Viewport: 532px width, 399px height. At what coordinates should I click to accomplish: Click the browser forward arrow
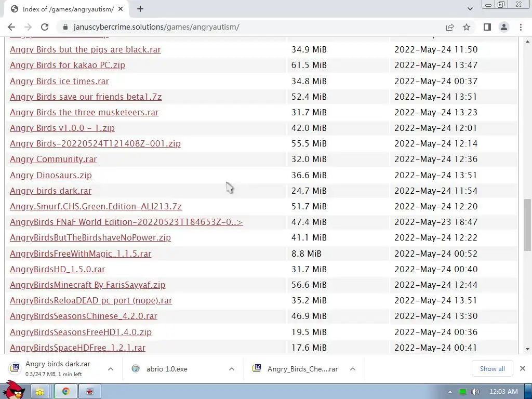pos(28,27)
